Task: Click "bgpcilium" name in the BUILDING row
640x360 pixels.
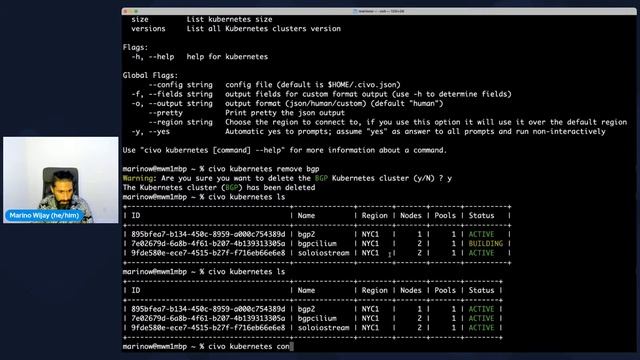Action: click(x=317, y=244)
